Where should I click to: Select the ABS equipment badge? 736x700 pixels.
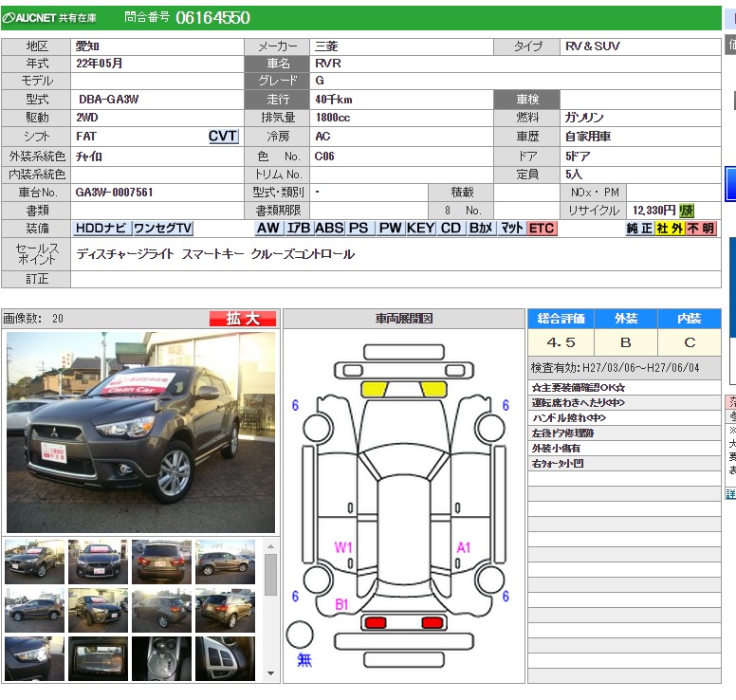329,229
